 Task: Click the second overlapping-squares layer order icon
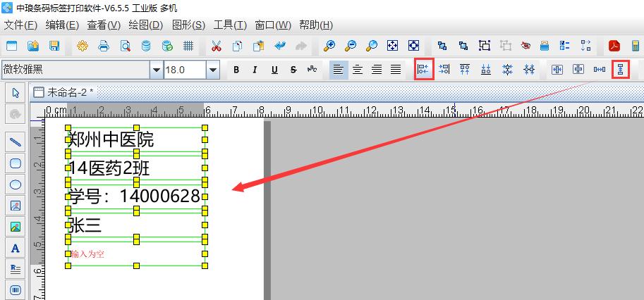pos(463,46)
